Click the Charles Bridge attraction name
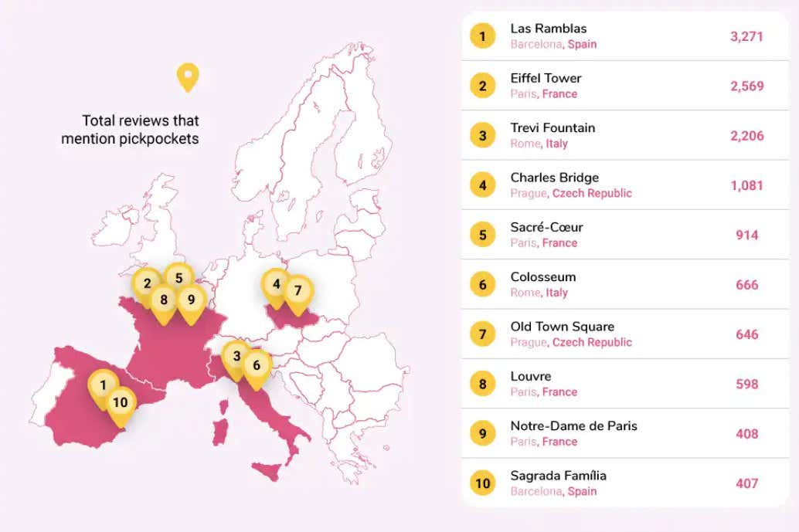 554,178
